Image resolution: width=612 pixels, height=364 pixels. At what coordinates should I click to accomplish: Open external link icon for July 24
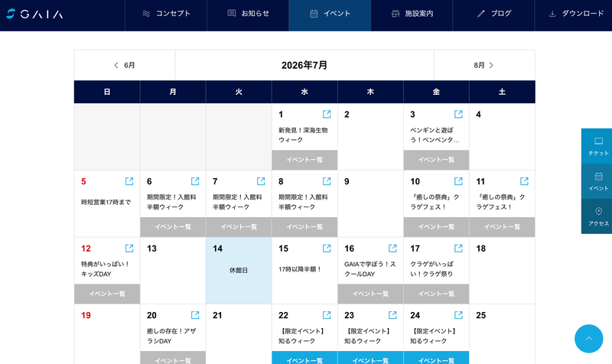(x=458, y=315)
